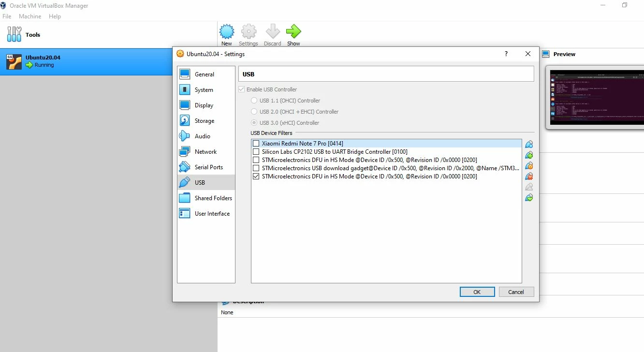Open the Storage settings category
The height and width of the screenshot is (352, 644).
pos(206,121)
